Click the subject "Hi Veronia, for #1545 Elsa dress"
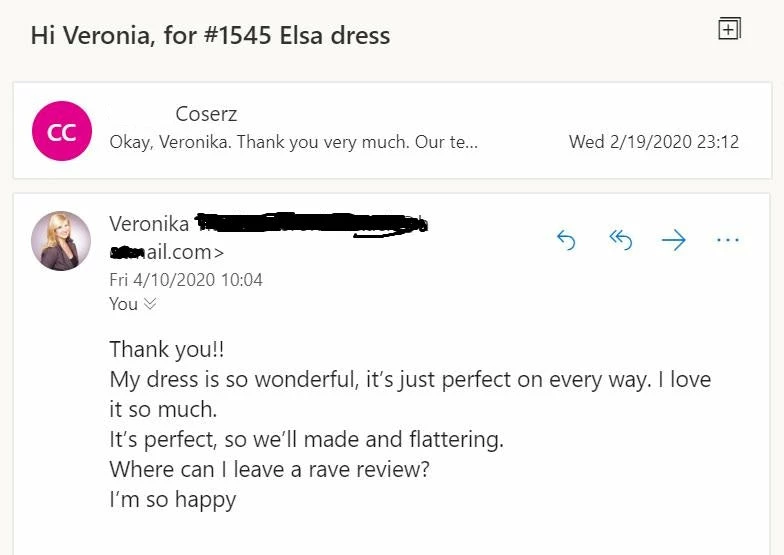Viewport: 784px width, 555px height. [x=210, y=36]
